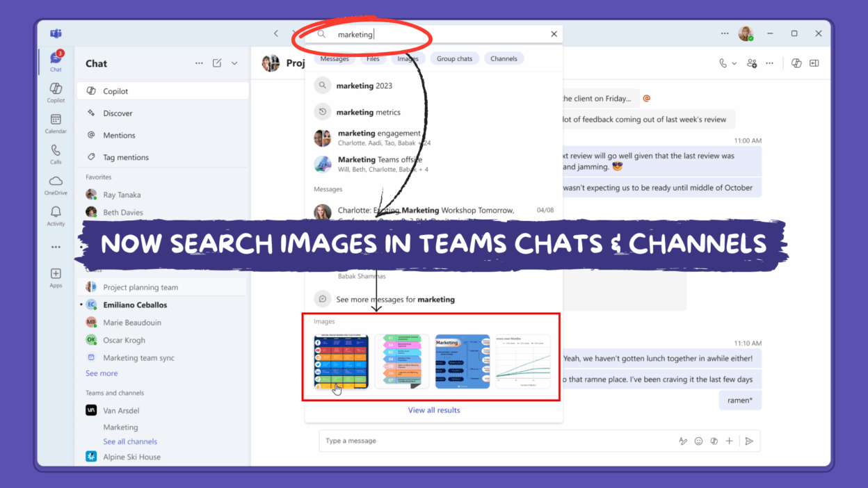Filter search by Group chats

[x=454, y=59]
